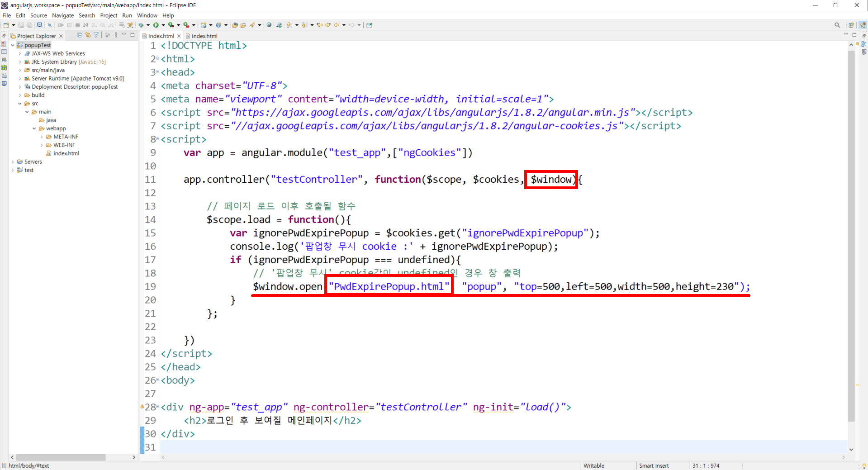Maximize the editor area
The image size is (868, 470).
[x=854, y=35]
